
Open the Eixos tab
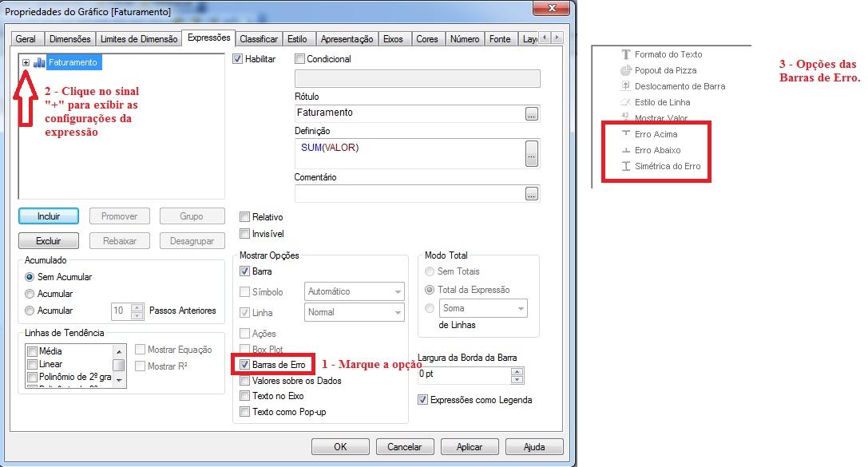coord(393,38)
